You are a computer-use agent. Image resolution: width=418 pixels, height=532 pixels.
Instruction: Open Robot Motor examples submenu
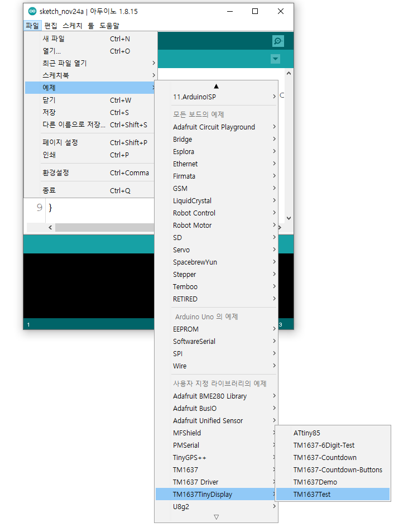click(x=217, y=226)
